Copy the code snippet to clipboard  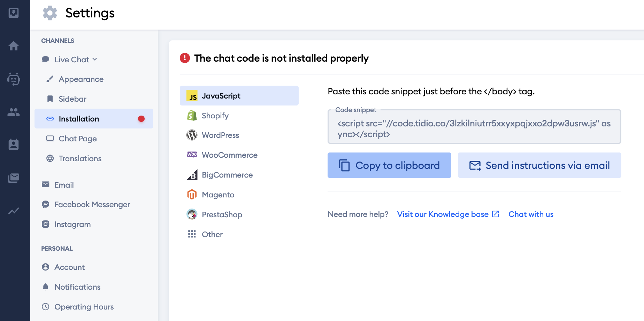pos(389,165)
